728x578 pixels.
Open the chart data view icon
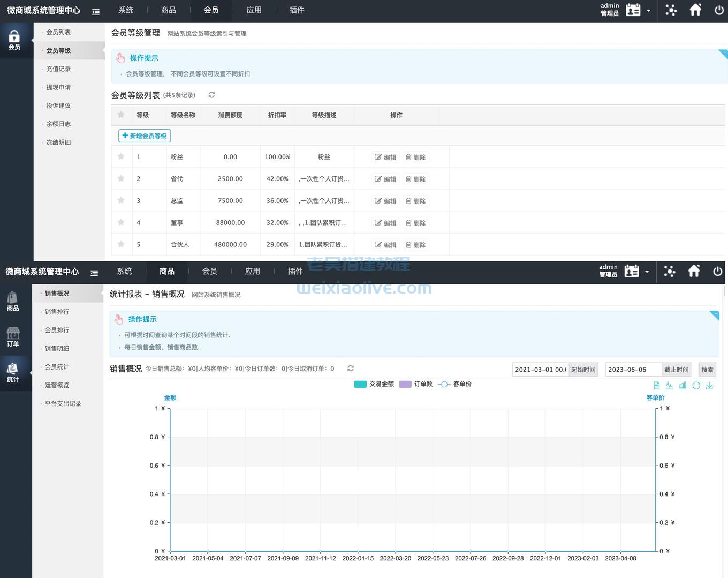pyautogui.click(x=656, y=386)
